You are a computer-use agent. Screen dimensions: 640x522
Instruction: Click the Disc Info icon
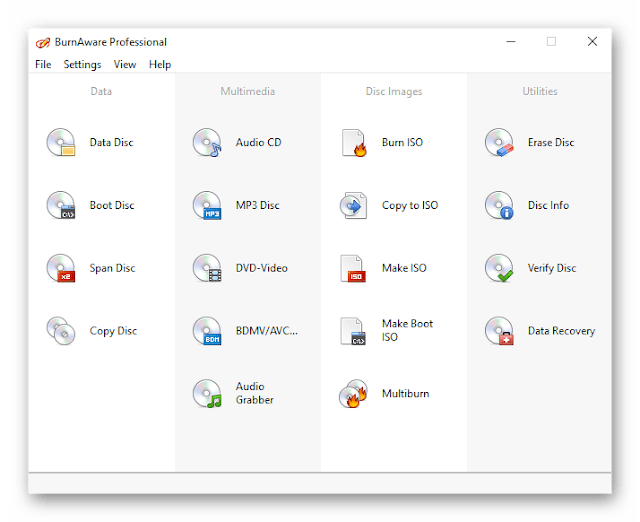click(499, 205)
